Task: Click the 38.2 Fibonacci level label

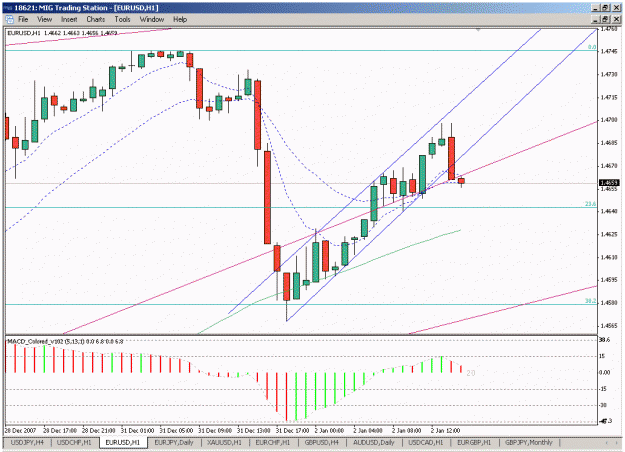Action: 590,301
